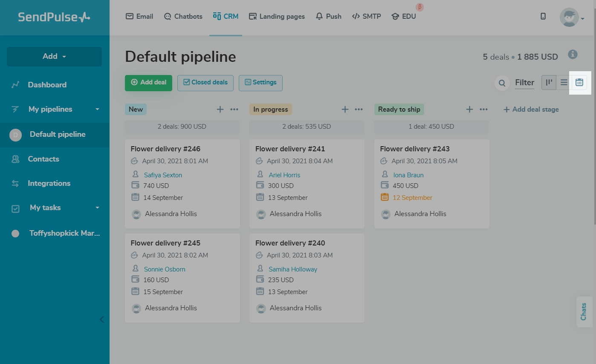The height and width of the screenshot is (364, 596).
Task: Open the calendar view icon
Action: click(579, 82)
